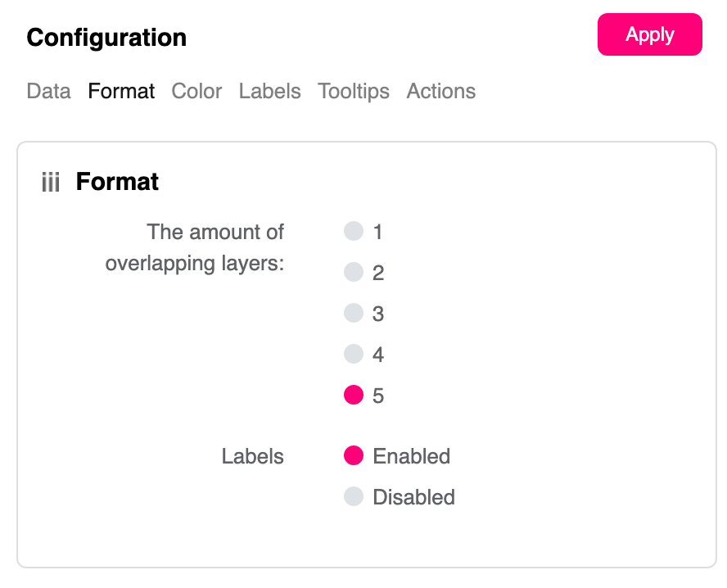Click the Format section heading
The width and height of the screenshot is (727, 588).
(x=117, y=182)
